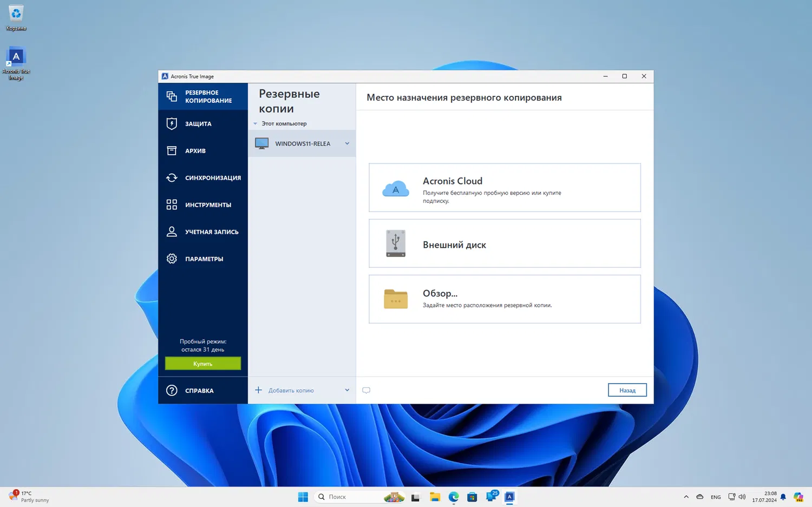The width and height of the screenshot is (812, 507).
Task: Select the Корзина desktop icon
Action: pos(16,18)
